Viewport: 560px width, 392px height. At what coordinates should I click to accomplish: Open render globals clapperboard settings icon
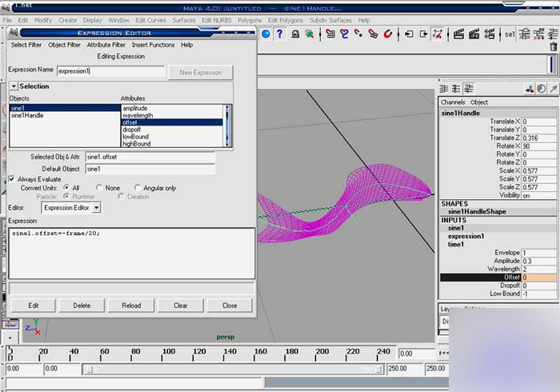click(490, 34)
